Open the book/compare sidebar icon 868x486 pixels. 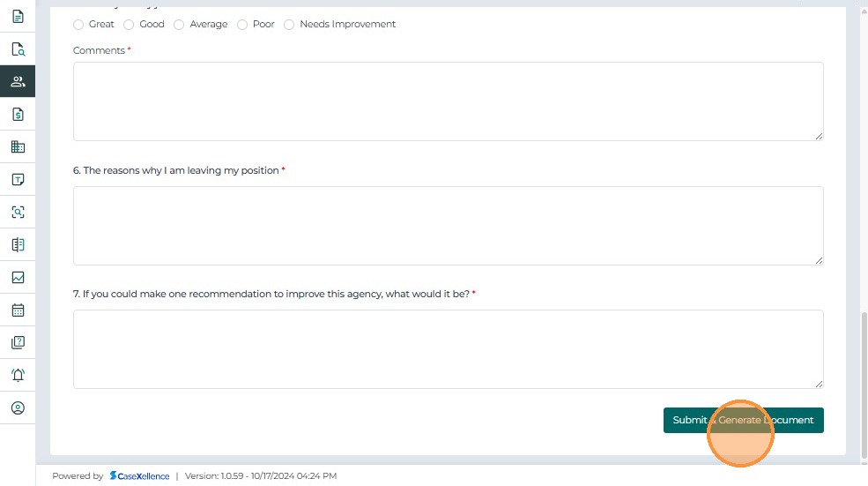click(x=18, y=244)
